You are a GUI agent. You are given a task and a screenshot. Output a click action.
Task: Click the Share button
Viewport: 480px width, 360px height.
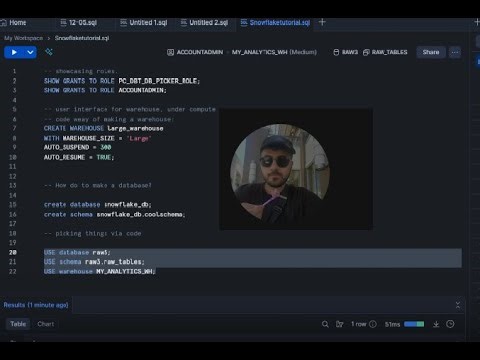431,52
